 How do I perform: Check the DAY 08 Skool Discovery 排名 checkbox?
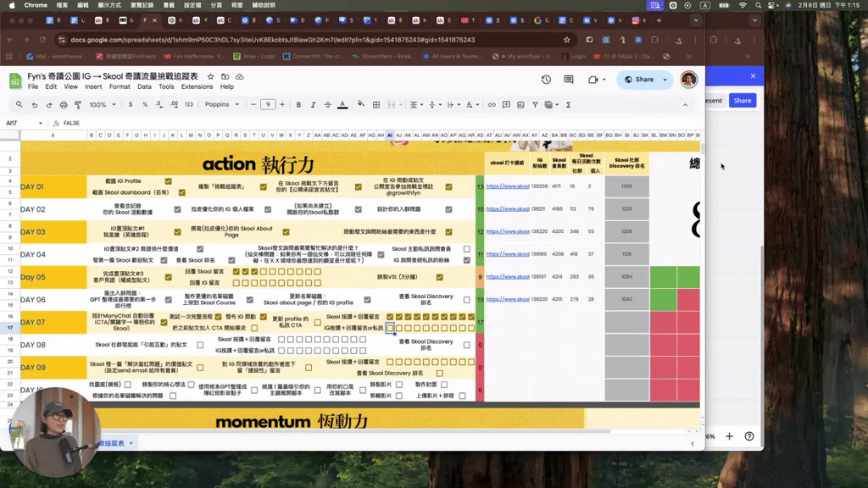[x=467, y=345]
